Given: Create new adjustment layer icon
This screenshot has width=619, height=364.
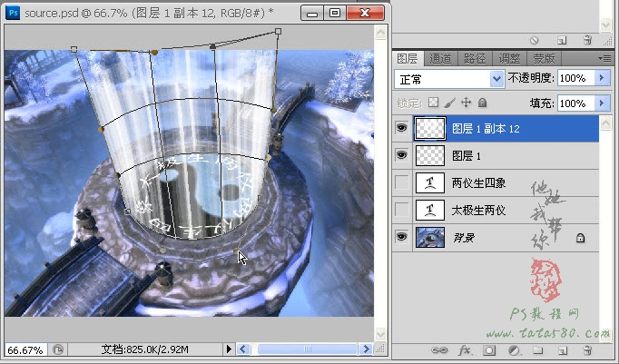Looking at the screenshot, I should click(x=514, y=350).
